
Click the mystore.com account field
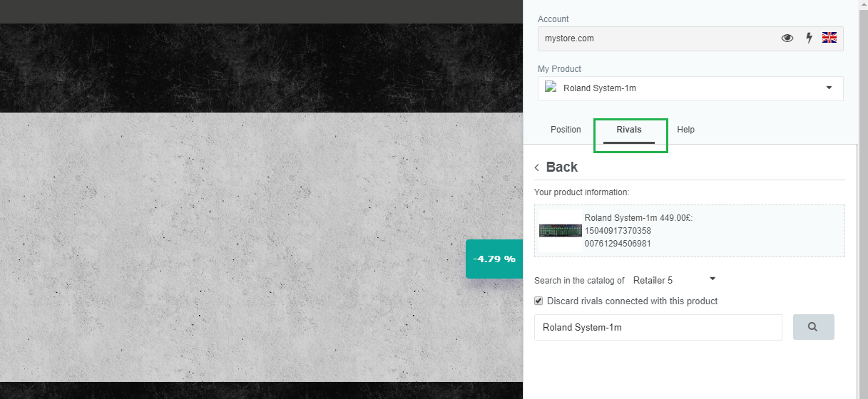(x=690, y=38)
